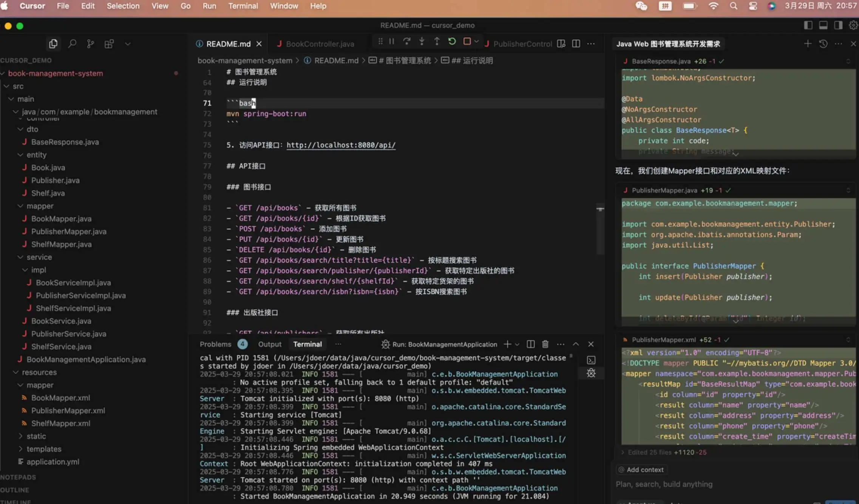This screenshot has height=504, width=859.
Task: Pause the running BookManagementApplication debugger
Action: click(391, 42)
